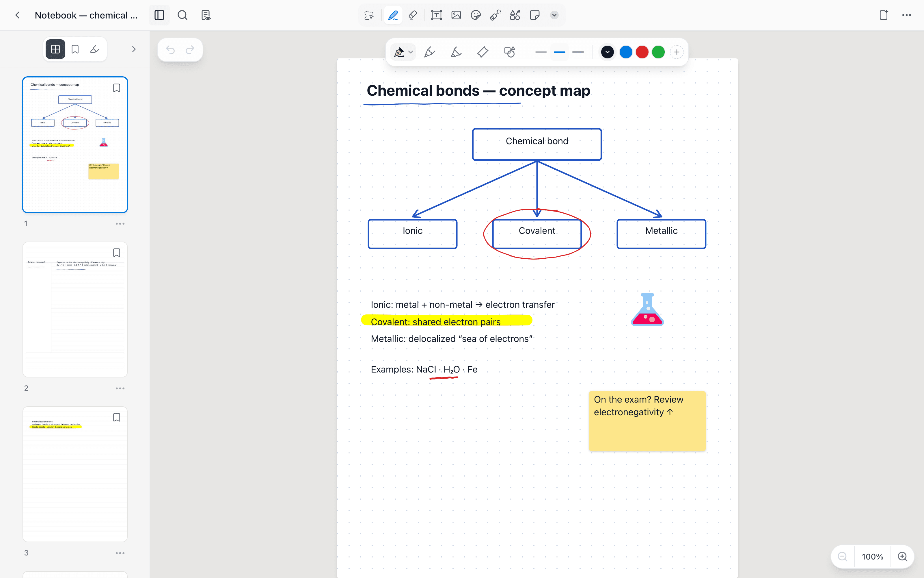Open page 3 options ellipsis
924x578 pixels.
point(120,553)
